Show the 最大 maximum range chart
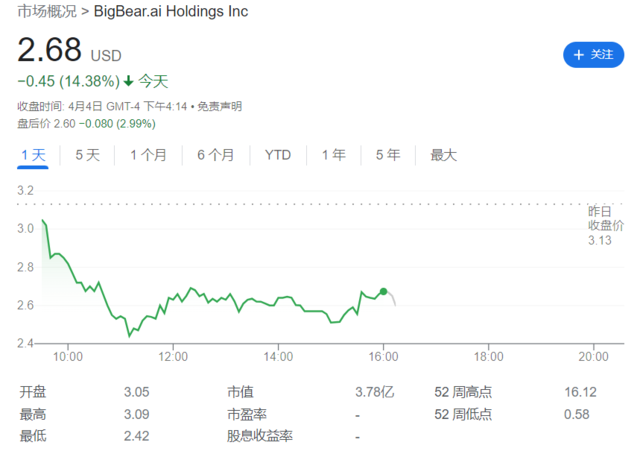Image resolution: width=640 pixels, height=454 pixels. [443, 155]
